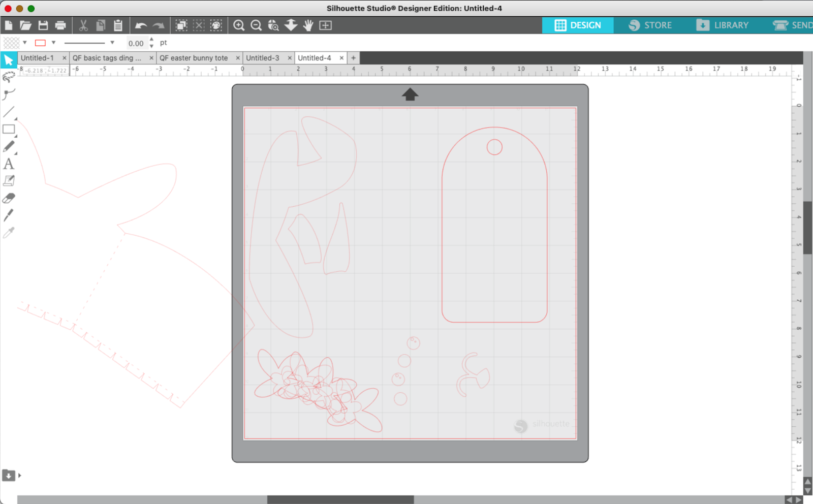Click the Select by Color icon

pyautogui.click(x=216, y=25)
